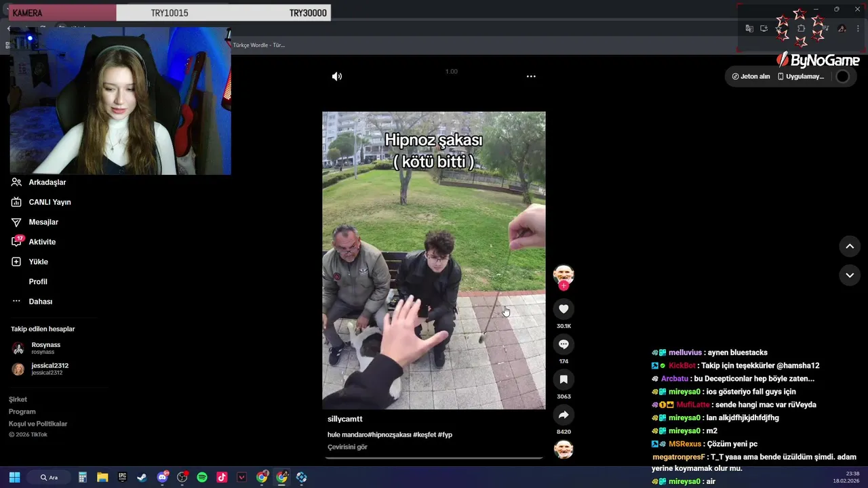Open the video's three-dot options menu
The height and width of the screenshot is (488, 868).
click(x=531, y=77)
